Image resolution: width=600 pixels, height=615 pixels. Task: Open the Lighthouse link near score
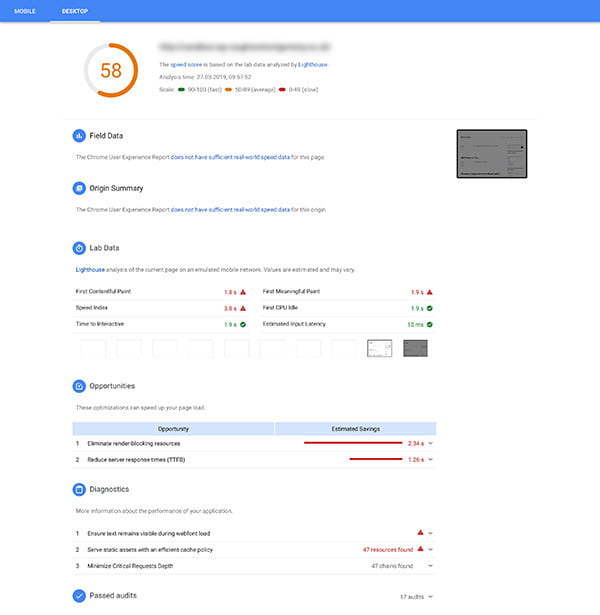(x=313, y=65)
